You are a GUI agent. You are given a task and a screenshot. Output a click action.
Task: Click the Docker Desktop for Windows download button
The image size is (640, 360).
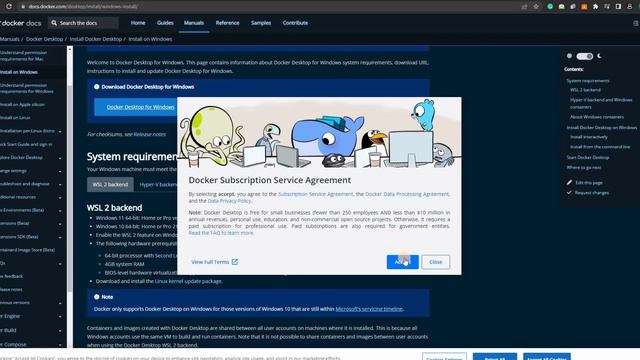[136, 107]
